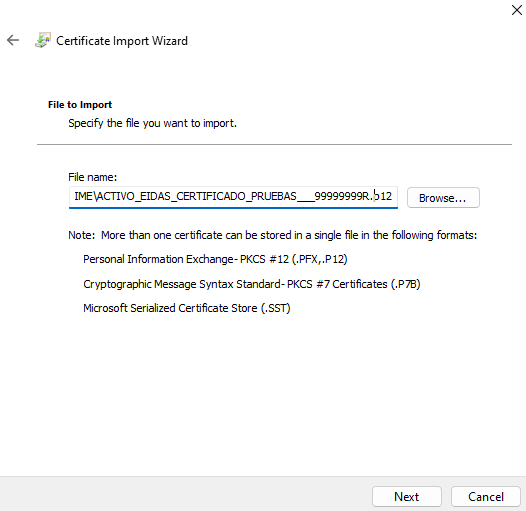Click the 'File name:' label
The image size is (526, 511).
(93, 177)
